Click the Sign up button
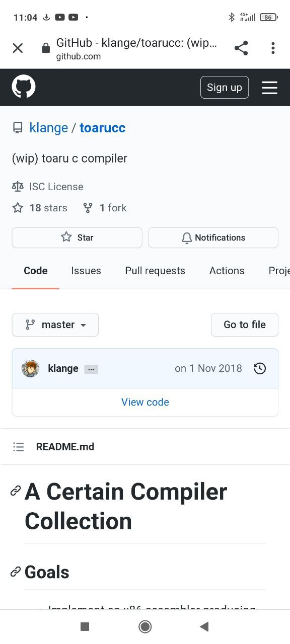 tap(225, 88)
